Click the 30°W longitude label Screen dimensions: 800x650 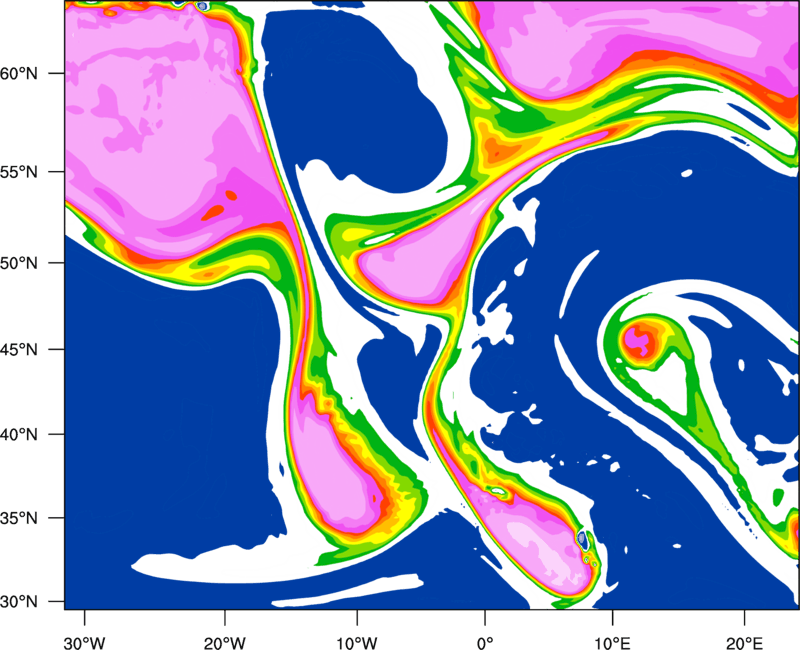click(85, 643)
